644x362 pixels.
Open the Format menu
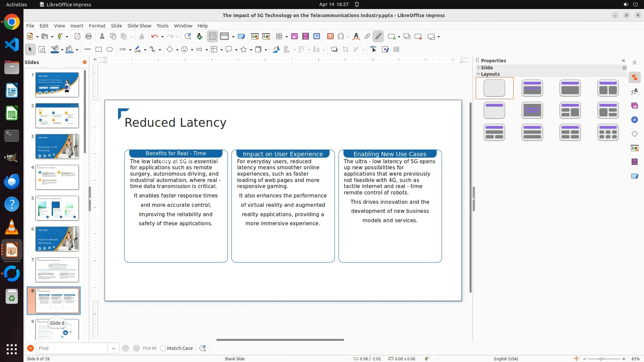pyautogui.click(x=97, y=26)
